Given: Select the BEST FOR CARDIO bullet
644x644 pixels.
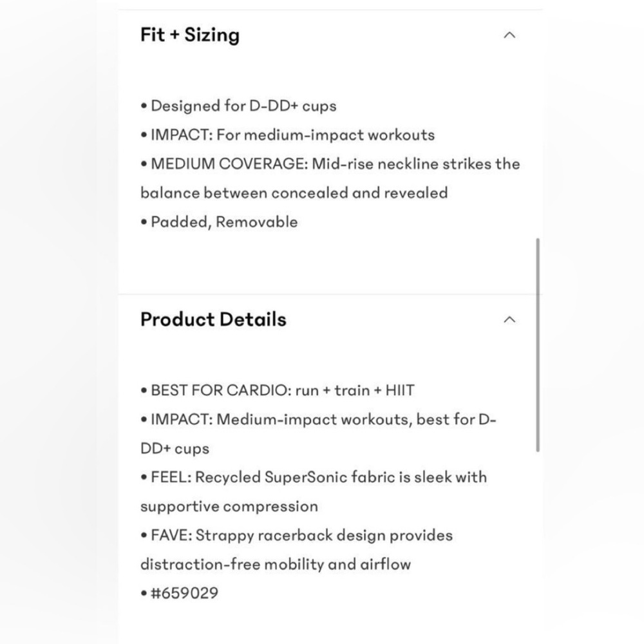Looking at the screenshot, I should (x=278, y=390).
